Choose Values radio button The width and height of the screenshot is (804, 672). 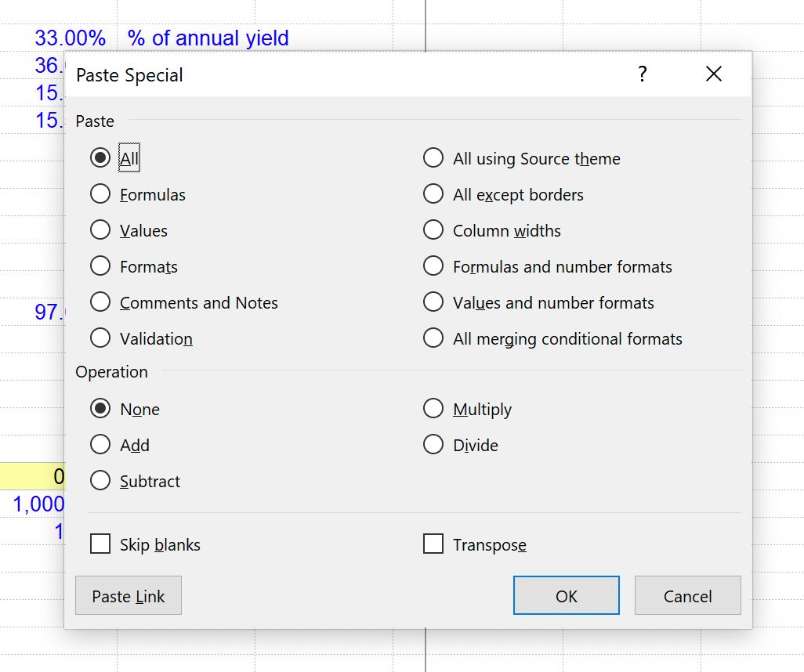[x=100, y=230]
